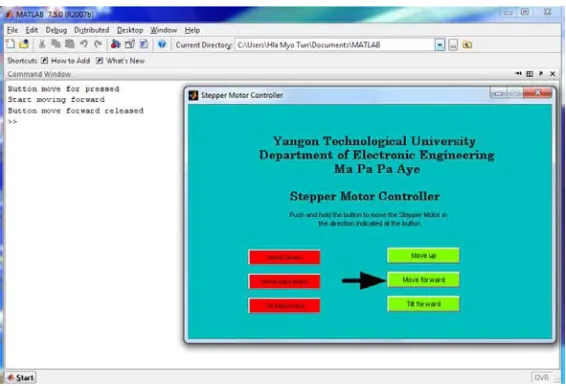
Task: Open the Help menu
Action: (192, 30)
